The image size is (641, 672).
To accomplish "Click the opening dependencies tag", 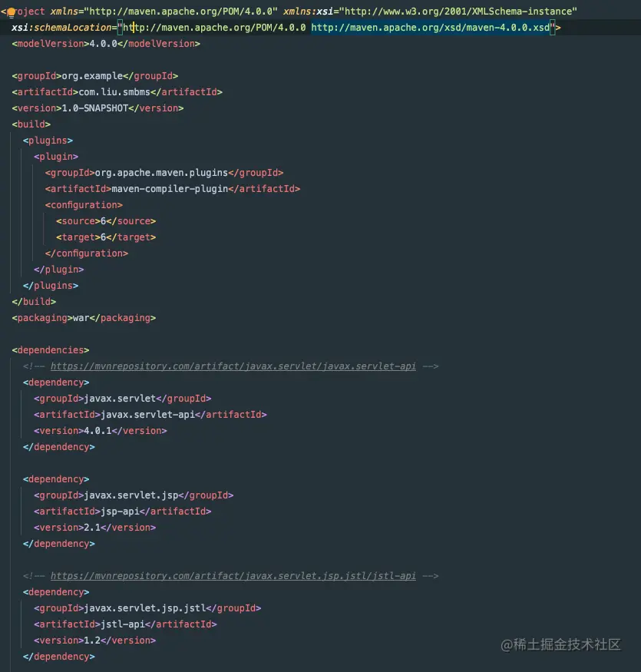I will click(51, 350).
